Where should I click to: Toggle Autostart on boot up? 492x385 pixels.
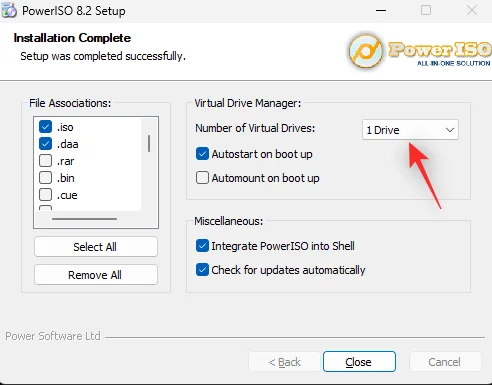click(202, 154)
